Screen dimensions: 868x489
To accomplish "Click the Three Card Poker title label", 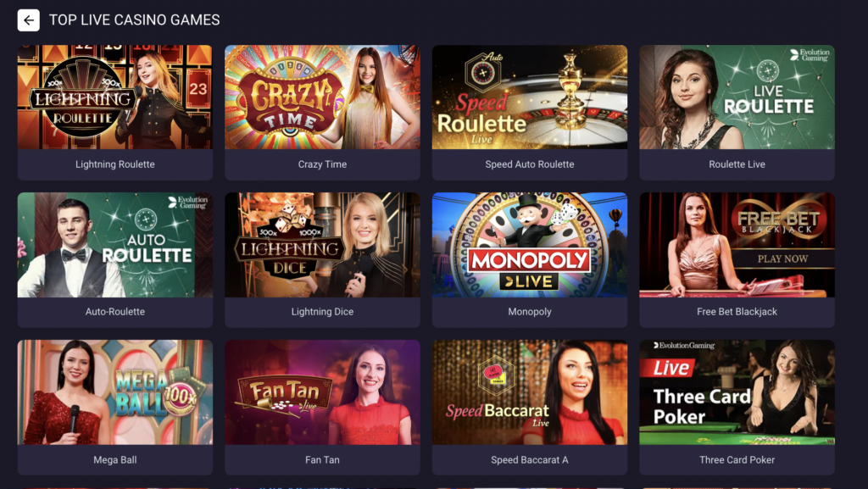I will [x=737, y=459].
